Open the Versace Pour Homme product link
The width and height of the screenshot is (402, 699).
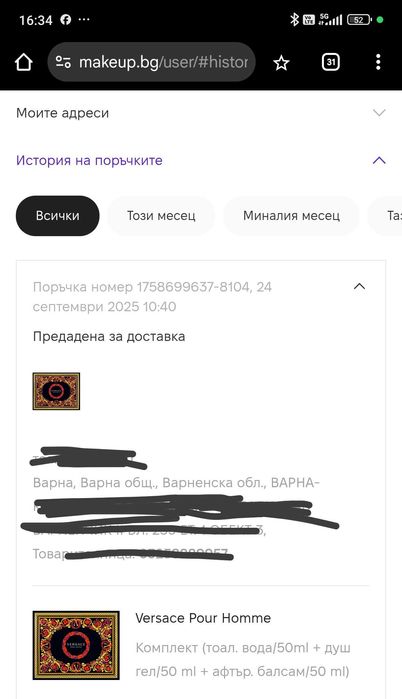pos(203,618)
